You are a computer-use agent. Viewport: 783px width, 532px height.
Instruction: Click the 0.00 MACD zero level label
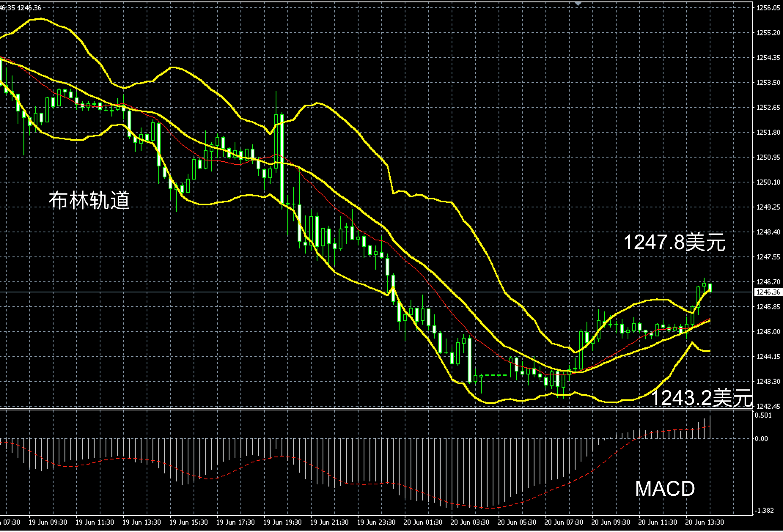pyautogui.click(x=761, y=439)
